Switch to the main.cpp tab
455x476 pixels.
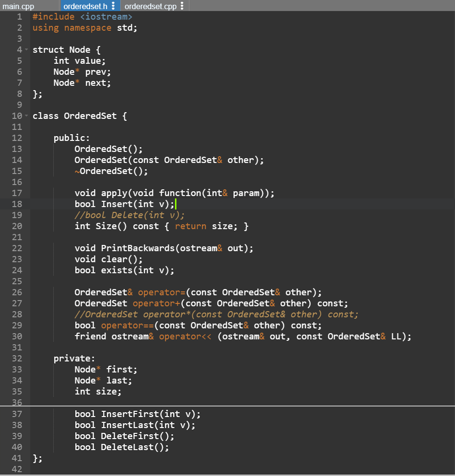tap(19, 6)
